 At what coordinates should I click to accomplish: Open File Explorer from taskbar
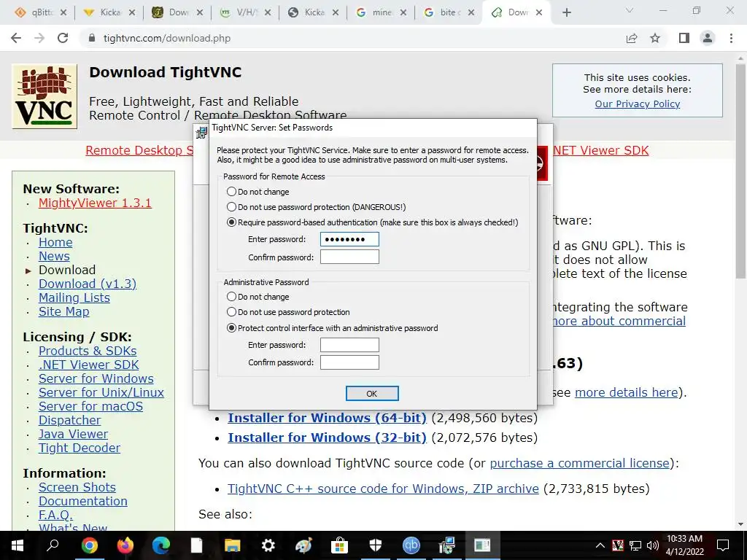[233, 545]
